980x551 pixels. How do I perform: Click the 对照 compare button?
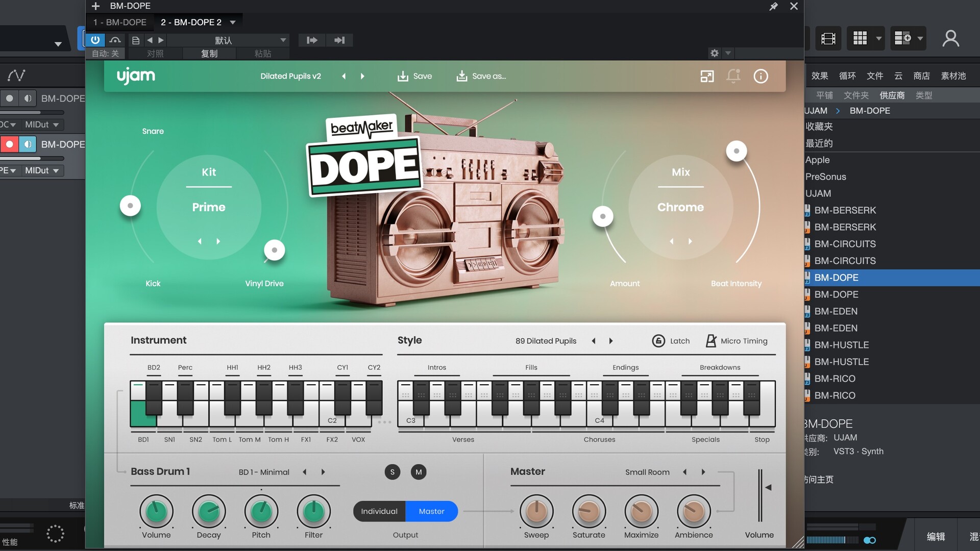[155, 54]
